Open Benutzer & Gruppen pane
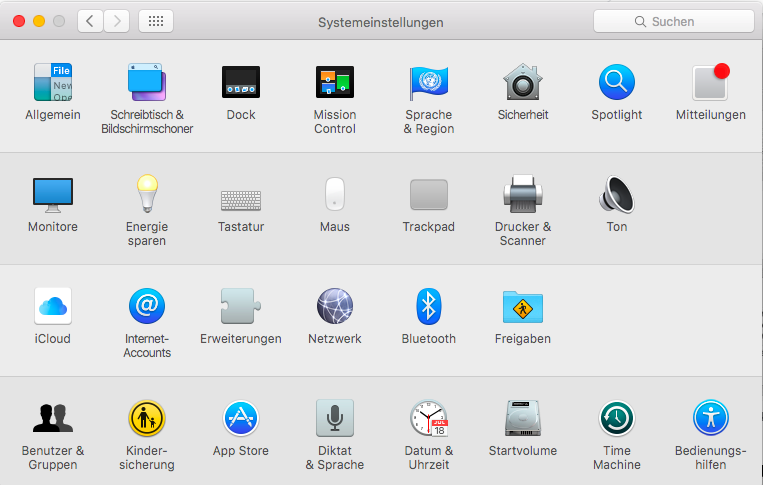 (53, 418)
